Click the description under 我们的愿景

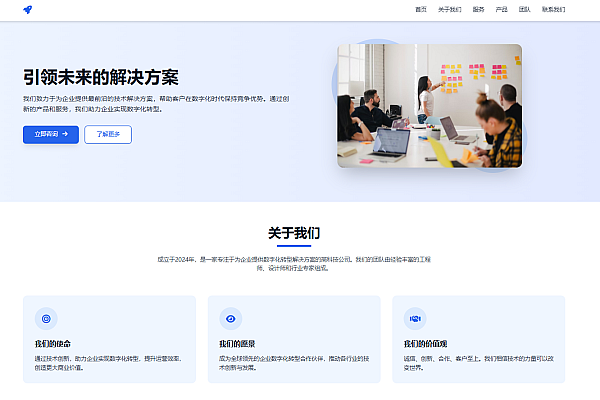pos(294,363)
